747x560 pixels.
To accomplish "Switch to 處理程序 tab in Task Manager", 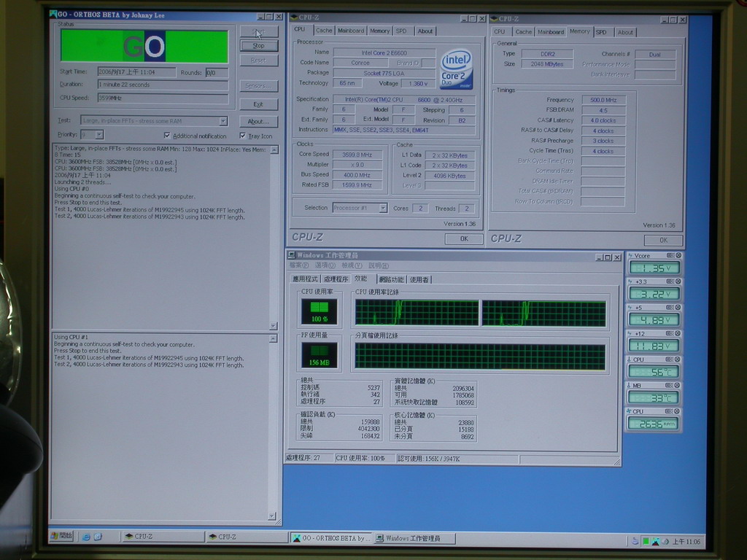I will click(x=336, y=279).
